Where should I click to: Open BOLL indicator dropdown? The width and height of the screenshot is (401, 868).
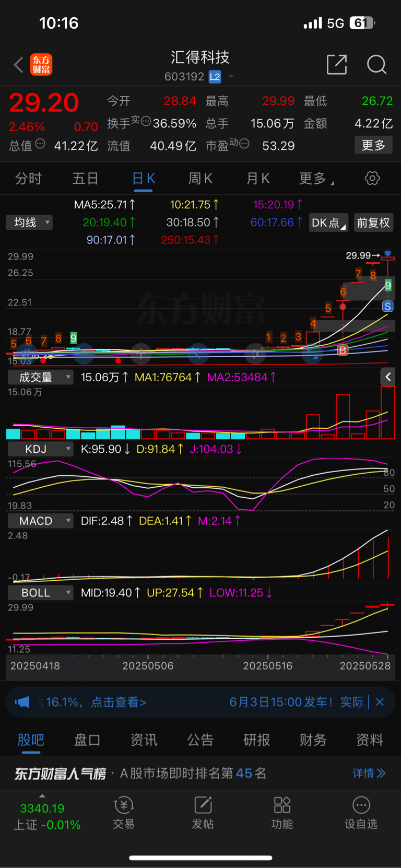click(x=40, y=593)
